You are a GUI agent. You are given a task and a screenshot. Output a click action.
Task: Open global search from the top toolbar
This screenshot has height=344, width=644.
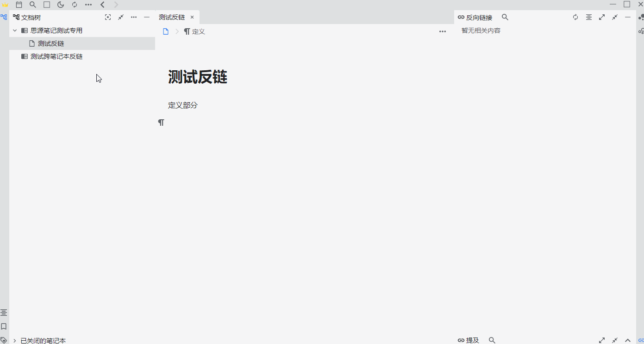coord(33,5)
